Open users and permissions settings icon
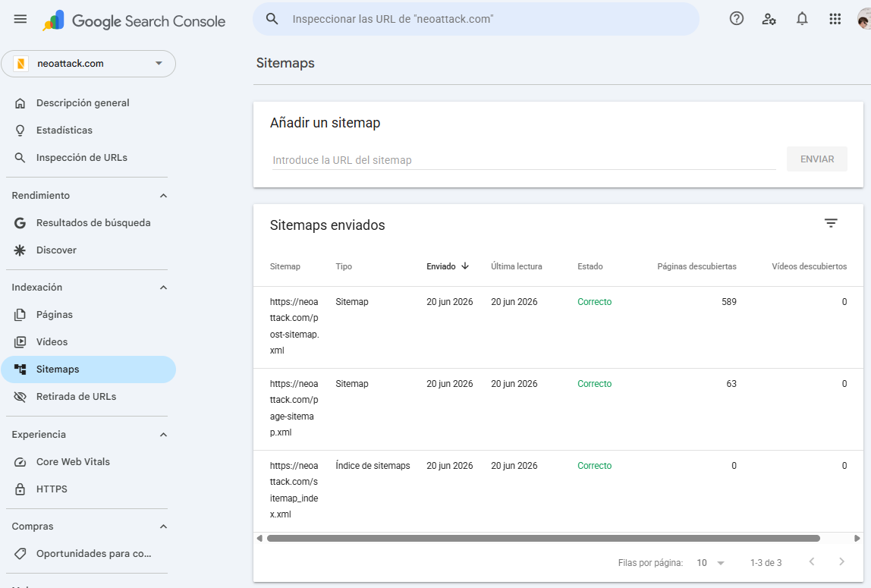The image size is (871, 588). click(x=769, y=19)
